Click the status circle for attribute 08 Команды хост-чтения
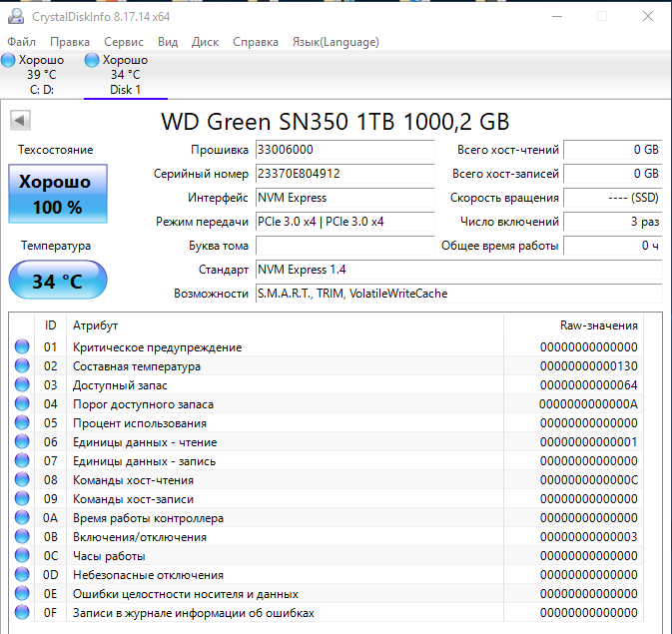This screenshot has height=634, width=672. click(22, 479)
